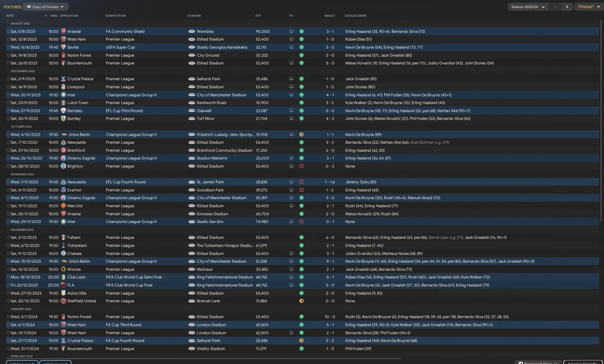The height and width of the screenshot is (364, 604).
Task: Click the red loss indicator in the Brighton row
Action: coord(302,166)
